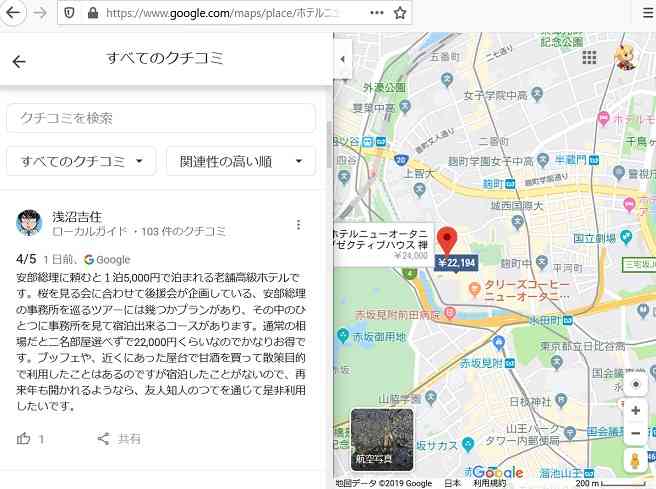Click the 赤坂見附前田病院 marker
This screenshot has height=489, width=656.
(x=450, y=312)
